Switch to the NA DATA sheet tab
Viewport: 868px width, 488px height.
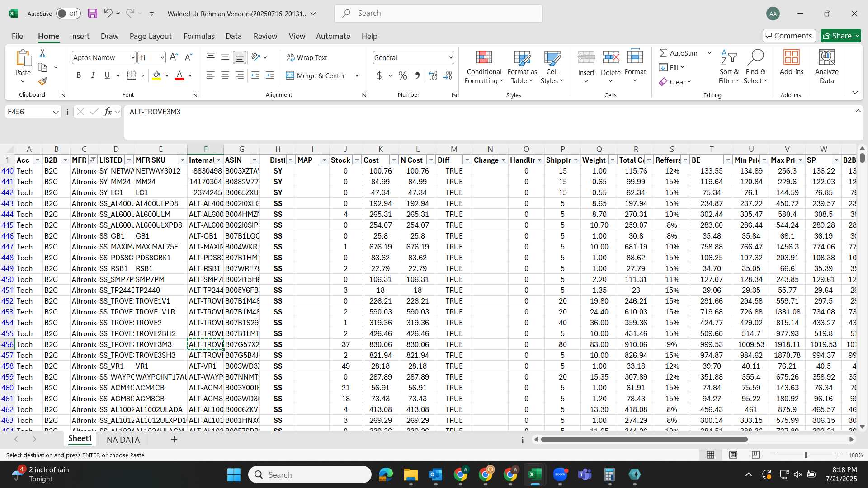click(x=123, y=440)
